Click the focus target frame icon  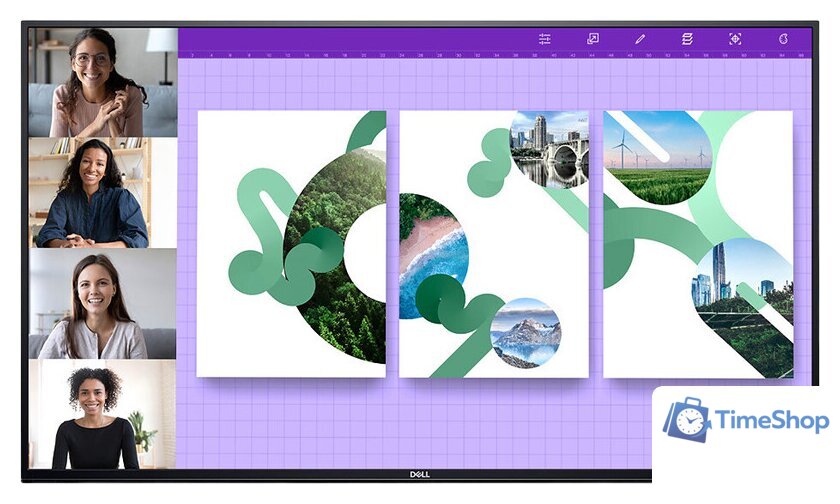(735, 39)
